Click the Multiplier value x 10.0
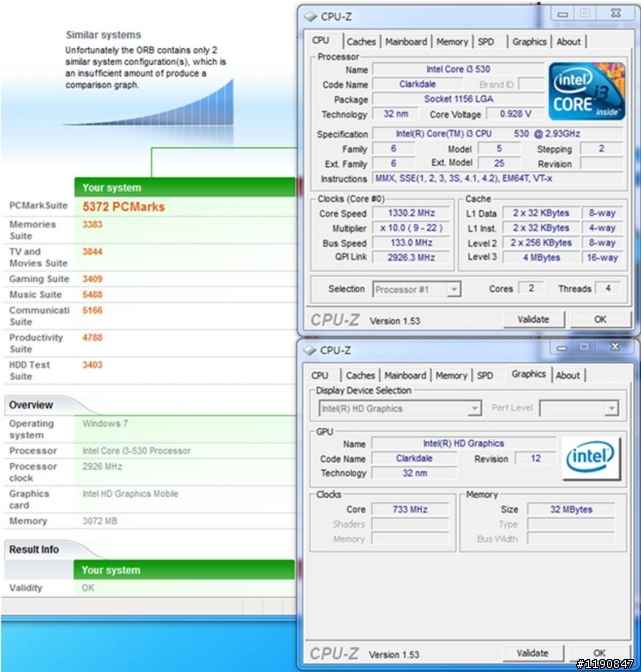This screenshot has width=641, height=672. coord(411,228)
